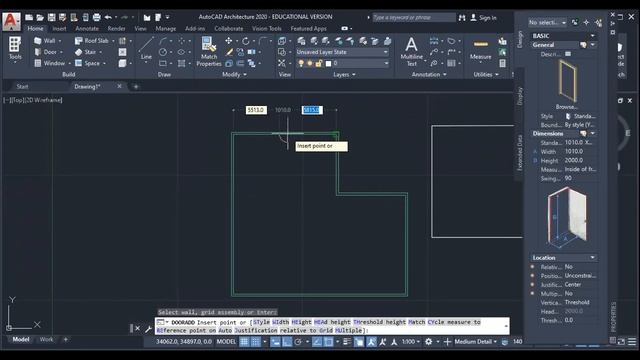
Task: Toggle layer freeze sun icon
Action: click(310, 63)
